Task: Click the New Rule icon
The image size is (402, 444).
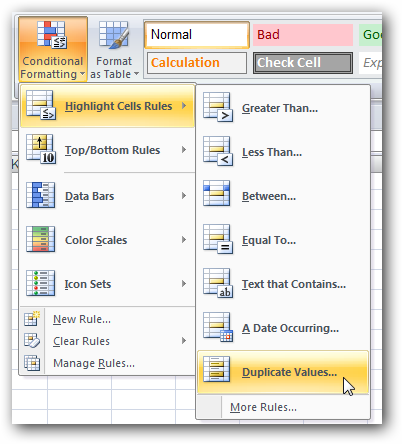Action: pyautogui.click(x=32, y=319)
